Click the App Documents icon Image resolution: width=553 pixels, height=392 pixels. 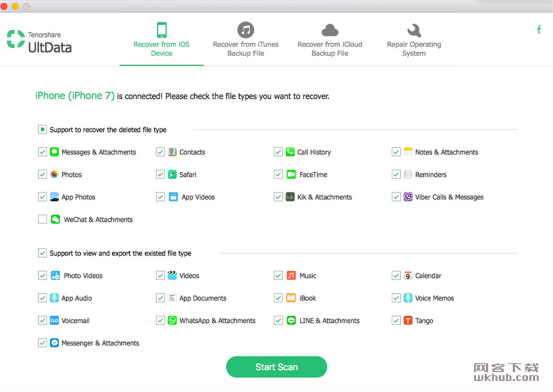172,298
